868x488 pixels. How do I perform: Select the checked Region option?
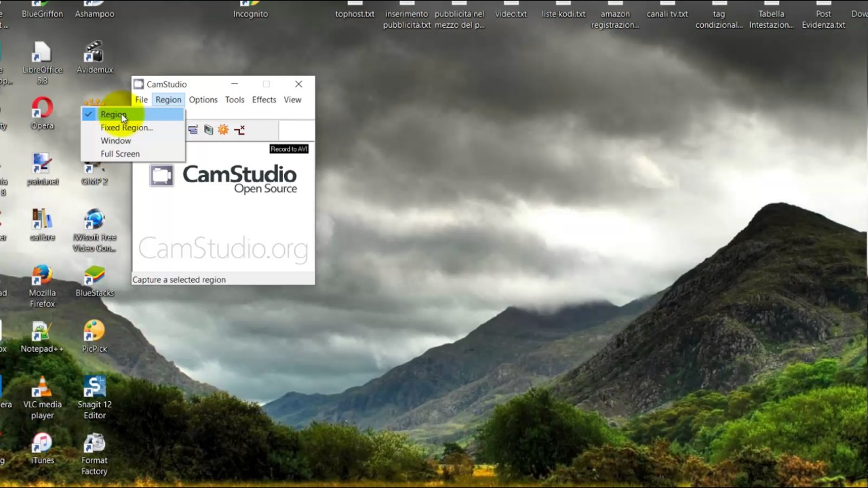pyautogui.click(x=133, y=115)
